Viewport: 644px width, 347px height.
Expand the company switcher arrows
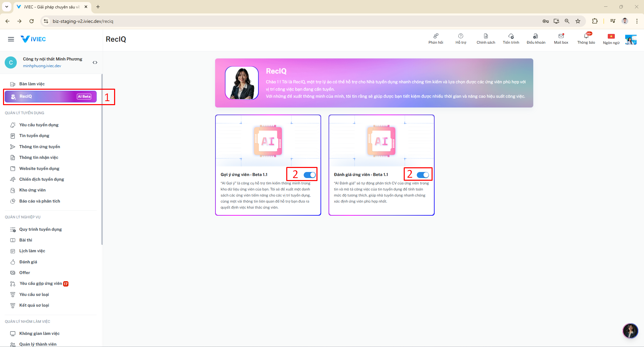click(x=95, y=62)
